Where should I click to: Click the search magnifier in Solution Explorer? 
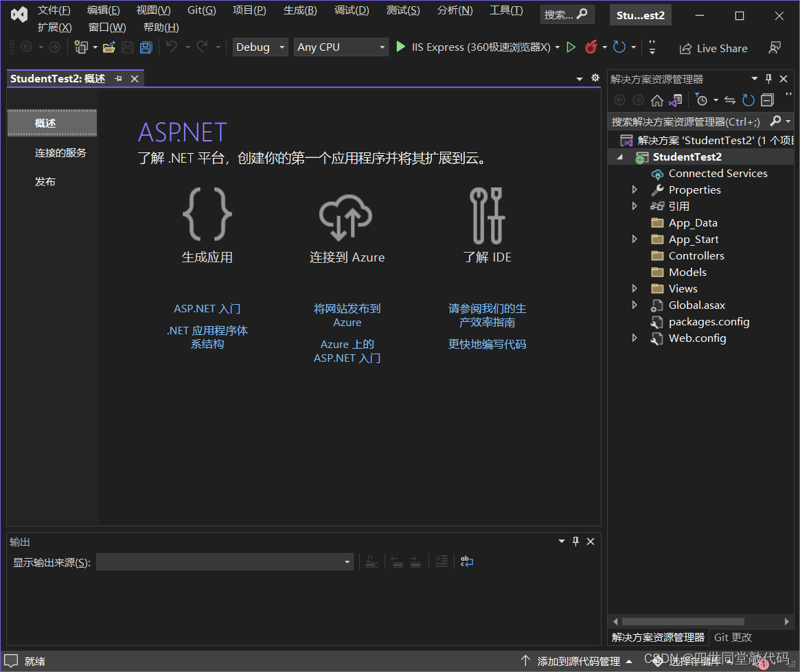click(x=775, y=121)
